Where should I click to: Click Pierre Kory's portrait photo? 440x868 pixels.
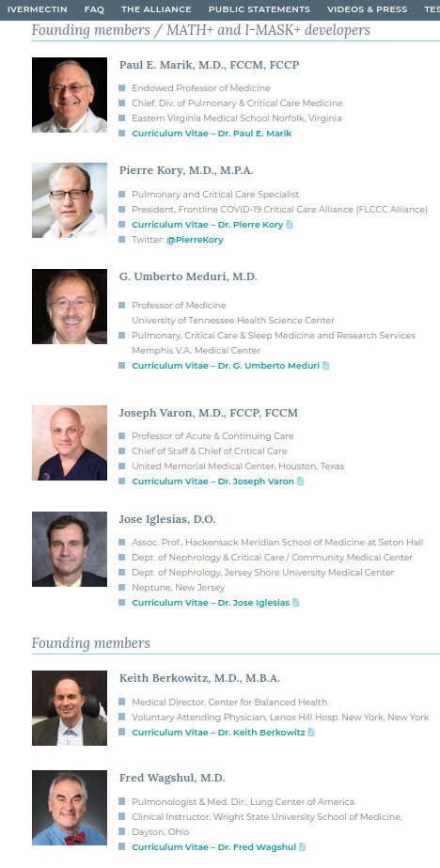(x=70, y=200)
